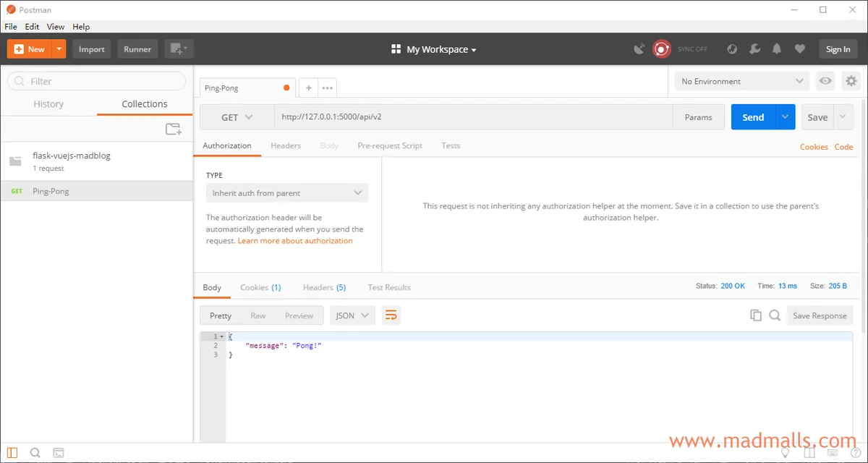Screen dimensions: 868x463
Task: Copy response body to clipboard
Action: [x=756, y=315]
